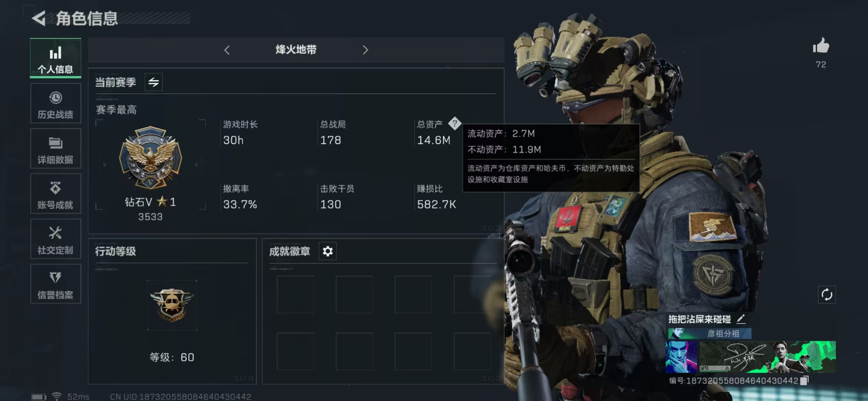
Task: Open 详细数据 in the sidebar
Action: click(56, 149)
